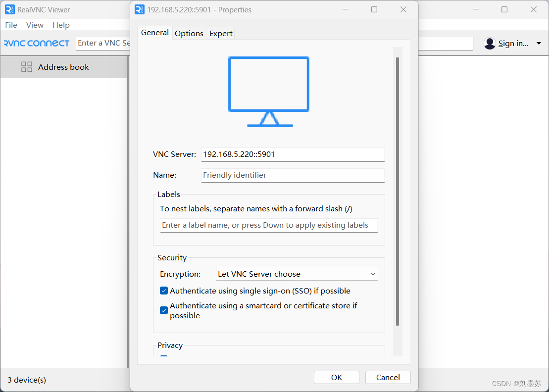
Task: Minimize the RealVNC Viewer main window
Action: 475,9
